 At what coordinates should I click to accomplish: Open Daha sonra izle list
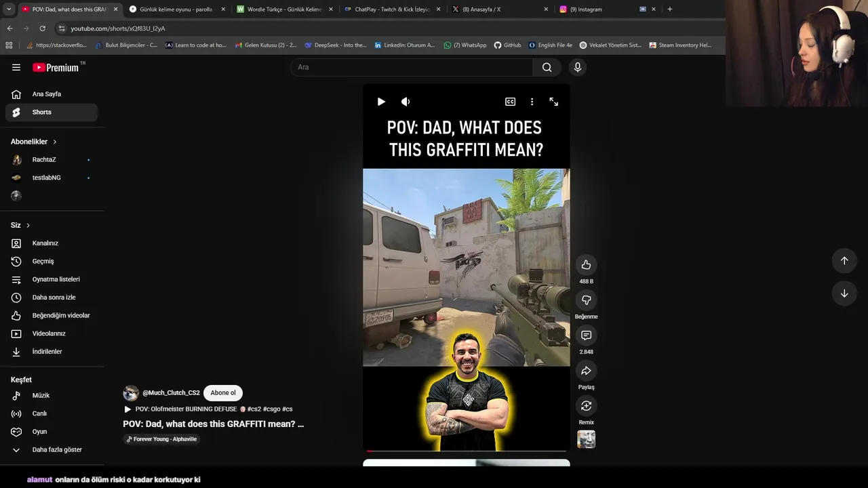[52, 298]
